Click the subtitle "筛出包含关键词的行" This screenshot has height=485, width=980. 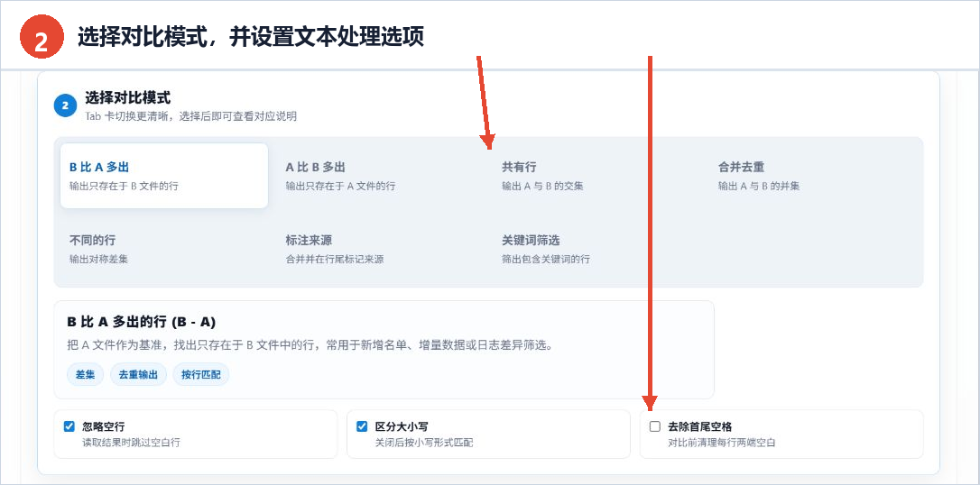546,259
